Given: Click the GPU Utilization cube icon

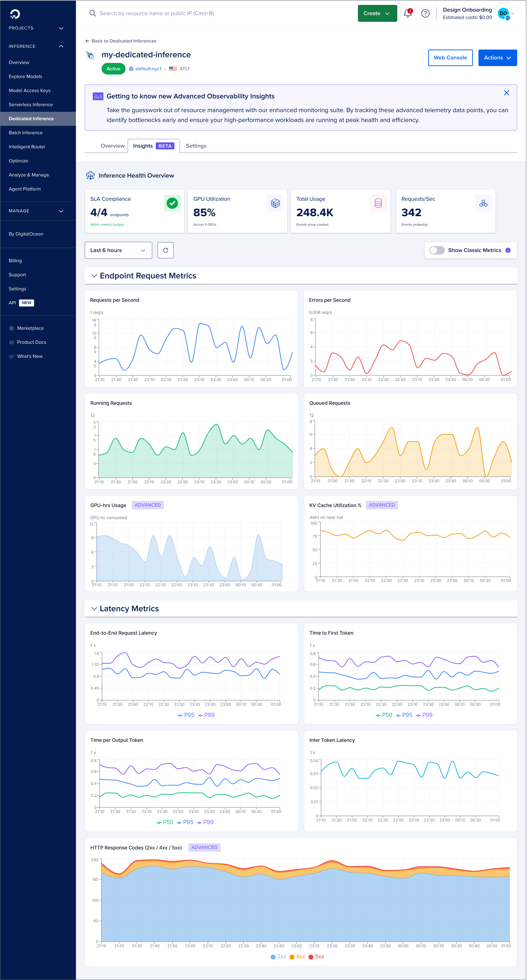Looking at the screenshot, I should tap(275, 203).
